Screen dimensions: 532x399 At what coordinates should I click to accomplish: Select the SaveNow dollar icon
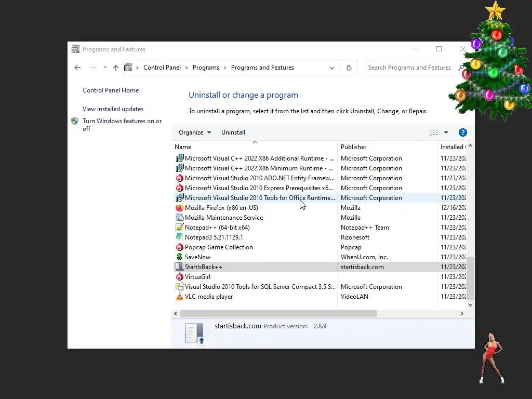click(x=179, y=257)
